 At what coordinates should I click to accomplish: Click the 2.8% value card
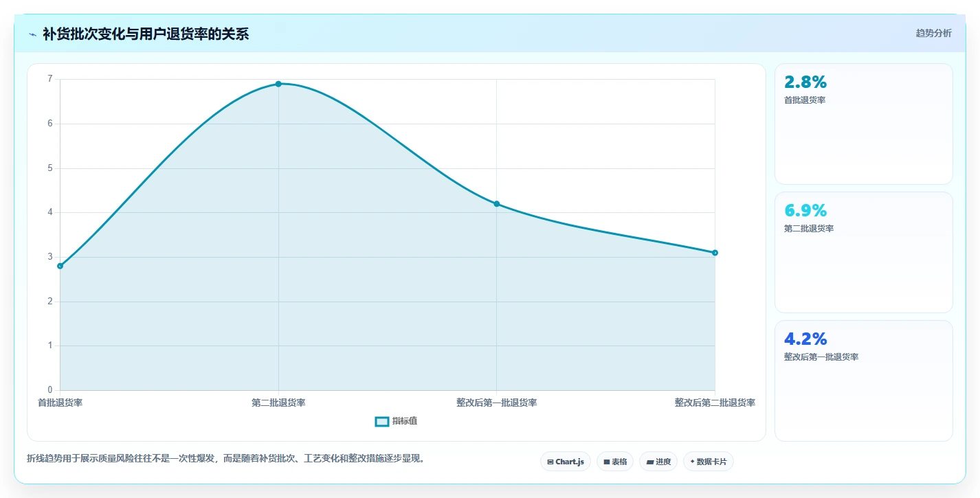tap(864, 124)
